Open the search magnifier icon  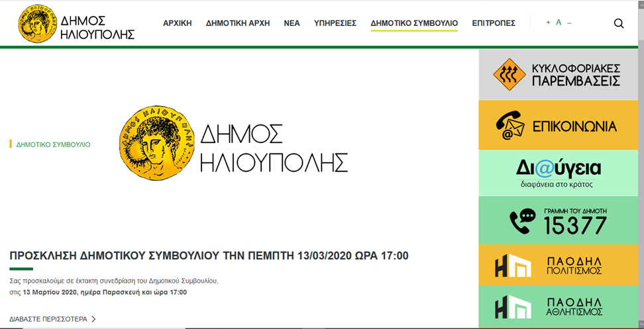tap(619, 23)
